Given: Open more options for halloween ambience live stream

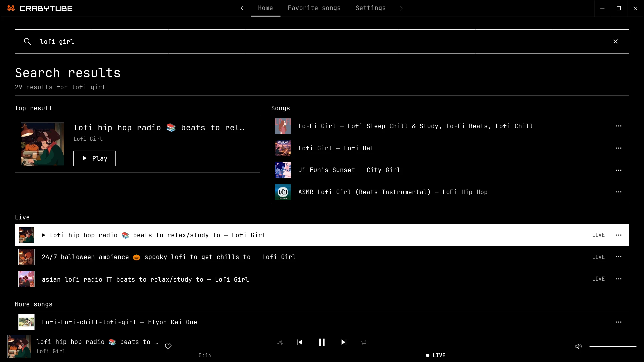Looking at the screenshot, I should [x=619, y=257].
